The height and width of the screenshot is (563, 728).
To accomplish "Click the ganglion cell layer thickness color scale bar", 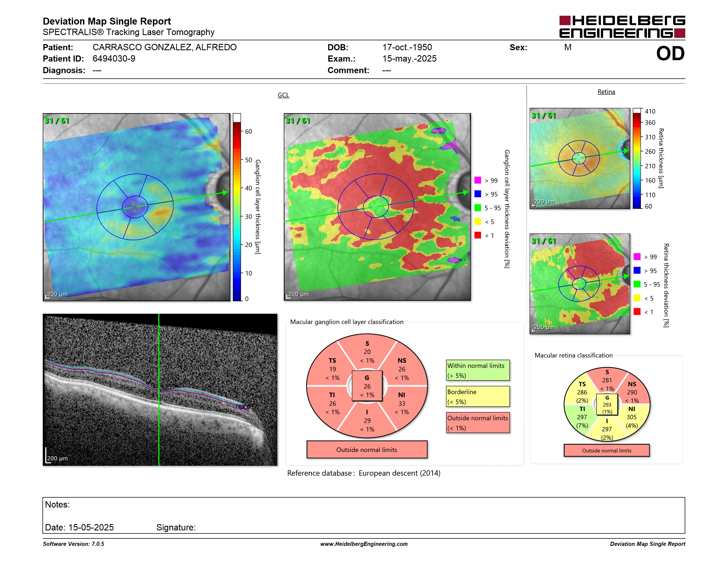I will [237, 207].
